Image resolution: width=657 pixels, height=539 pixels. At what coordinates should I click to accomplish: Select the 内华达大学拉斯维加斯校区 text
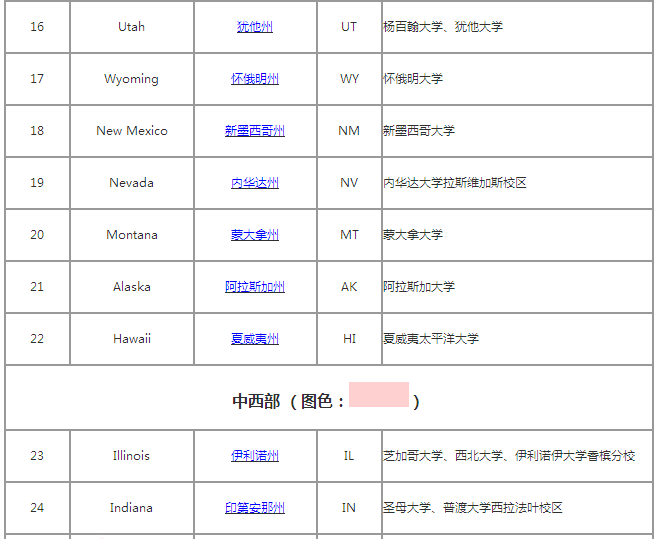click(x=454, y=183)
